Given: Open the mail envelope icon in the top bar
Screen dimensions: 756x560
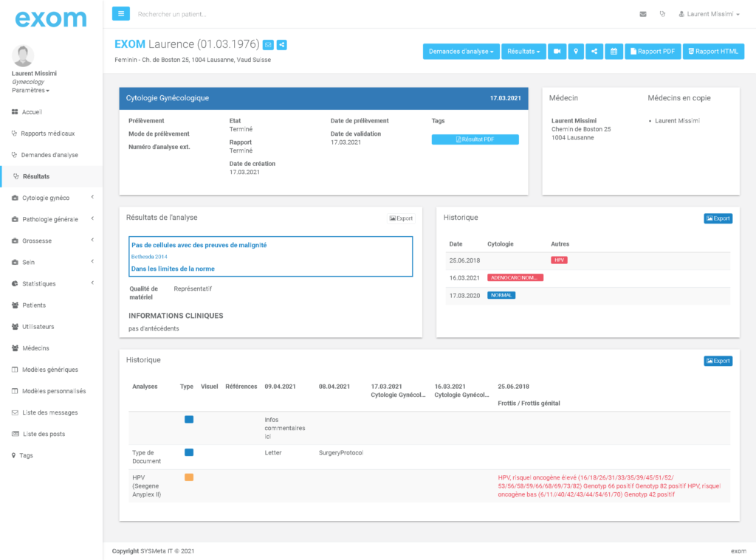Looking at the screenshot, I should [x=643, y=14].
